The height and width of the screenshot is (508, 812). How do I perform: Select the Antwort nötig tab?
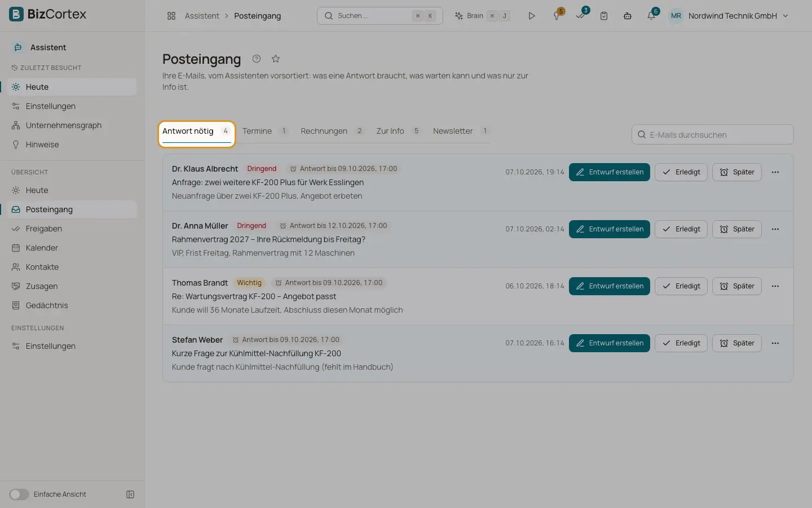(196, 132)
